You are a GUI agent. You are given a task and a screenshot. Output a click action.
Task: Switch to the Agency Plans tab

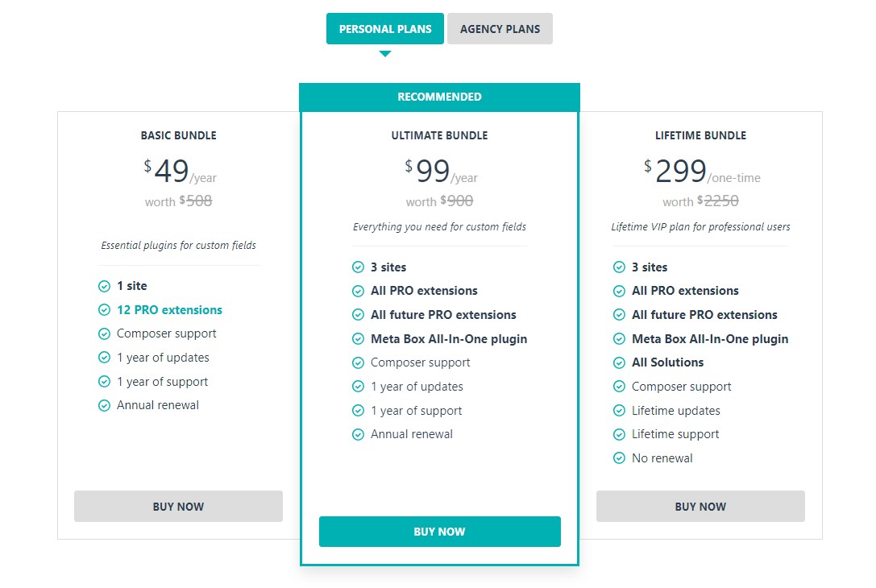pyautogui.click(x=500, y=28)
